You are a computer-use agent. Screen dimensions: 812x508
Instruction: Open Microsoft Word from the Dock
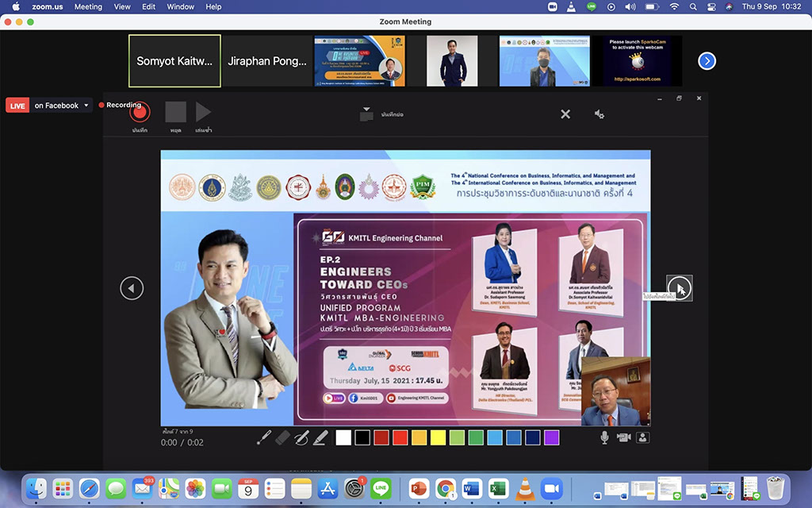pyautogui.click(x=472, y=488)
